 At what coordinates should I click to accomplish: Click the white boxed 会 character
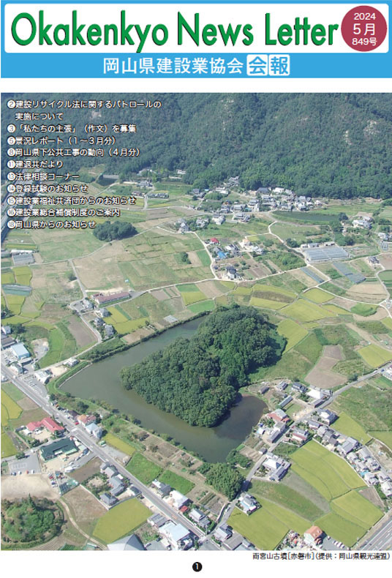pyautogui.click(x=257, y=66)
